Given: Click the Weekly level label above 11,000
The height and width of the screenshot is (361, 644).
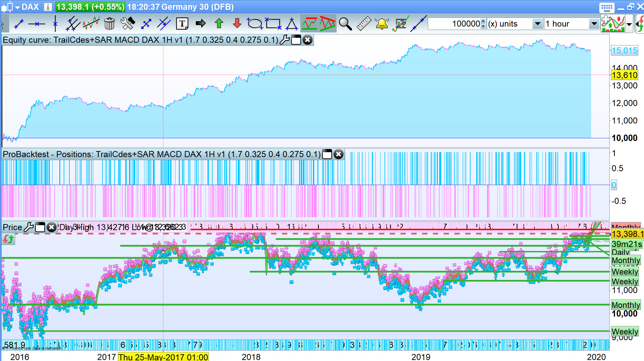Looking at the screenshot, I should (625, 282).
